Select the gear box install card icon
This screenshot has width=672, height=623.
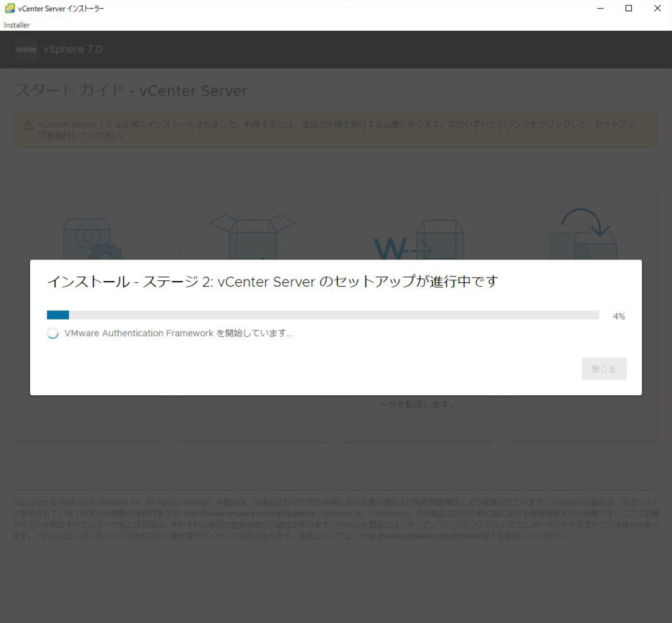click(x=93, y=239)
